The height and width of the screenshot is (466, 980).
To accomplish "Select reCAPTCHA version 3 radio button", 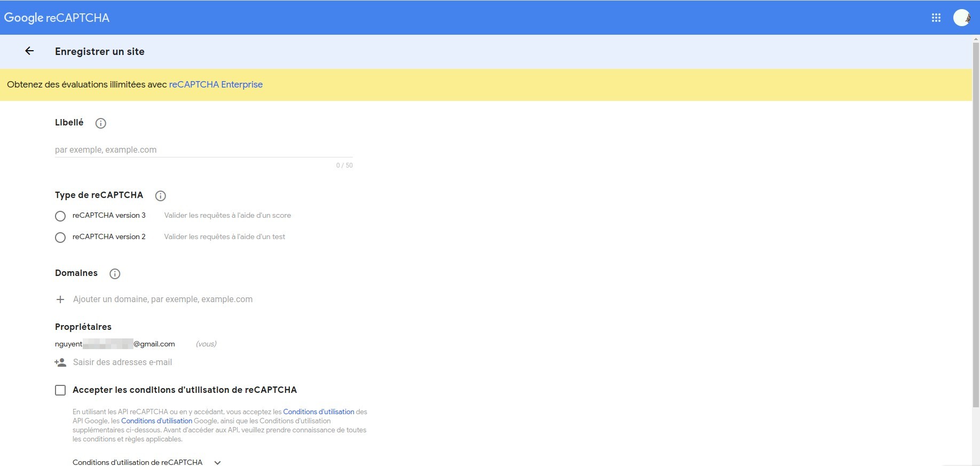I will tap(60, 216).
